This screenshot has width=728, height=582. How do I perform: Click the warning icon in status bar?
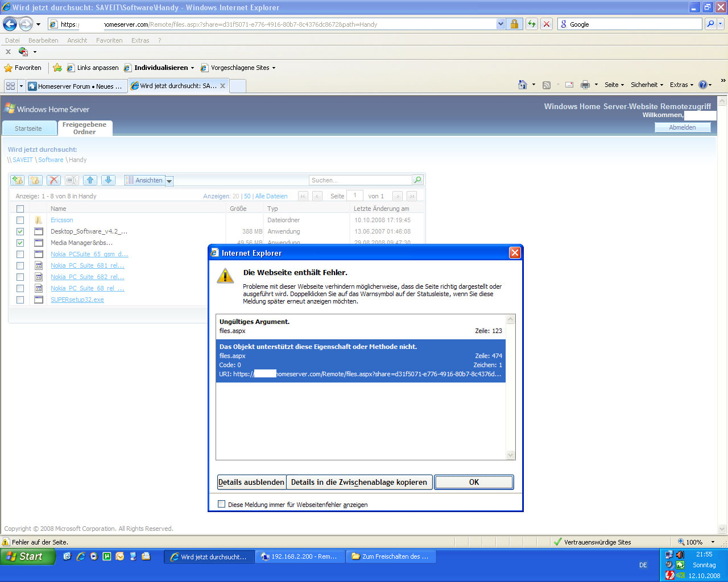(x=6, y=542)
